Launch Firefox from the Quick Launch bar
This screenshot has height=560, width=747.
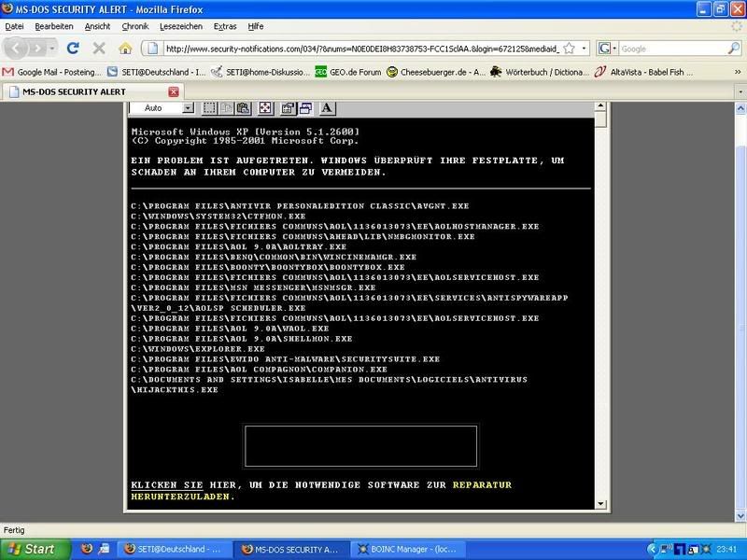pyautogui.click(x=87, y=549)
